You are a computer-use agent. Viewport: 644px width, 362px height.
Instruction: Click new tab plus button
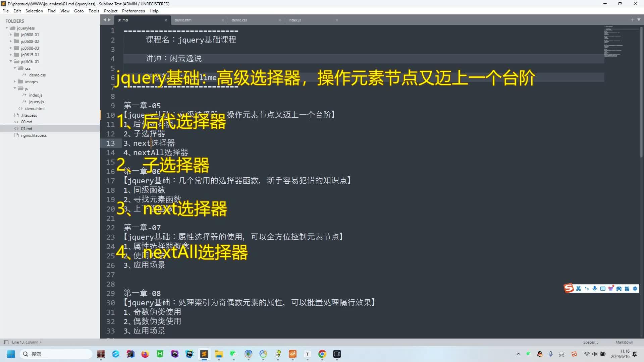(x=632, y=20)
